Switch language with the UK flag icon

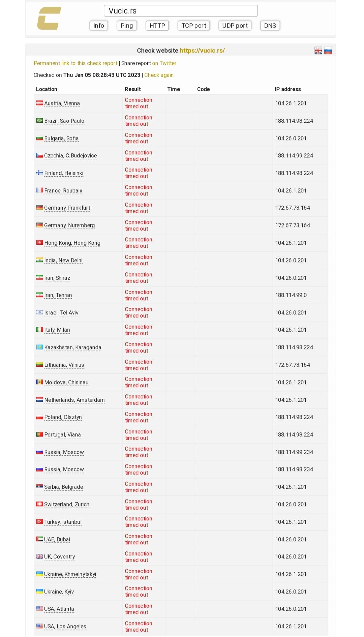(x=318, y=51)
